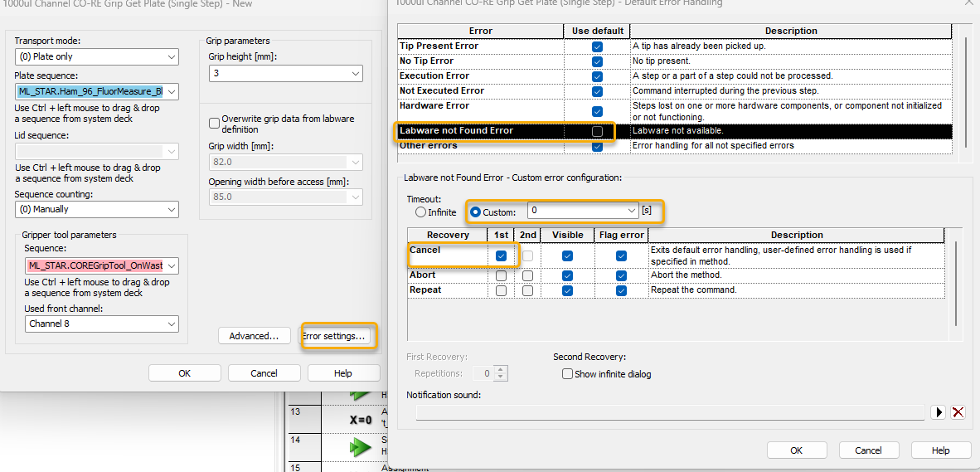Disable Flag error for the Repeat recovery

coord(621,290)
